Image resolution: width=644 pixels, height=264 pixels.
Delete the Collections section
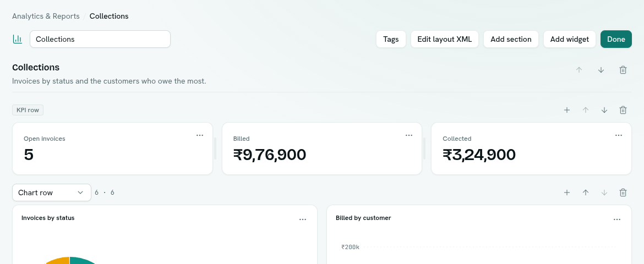(x=623, y=70)
